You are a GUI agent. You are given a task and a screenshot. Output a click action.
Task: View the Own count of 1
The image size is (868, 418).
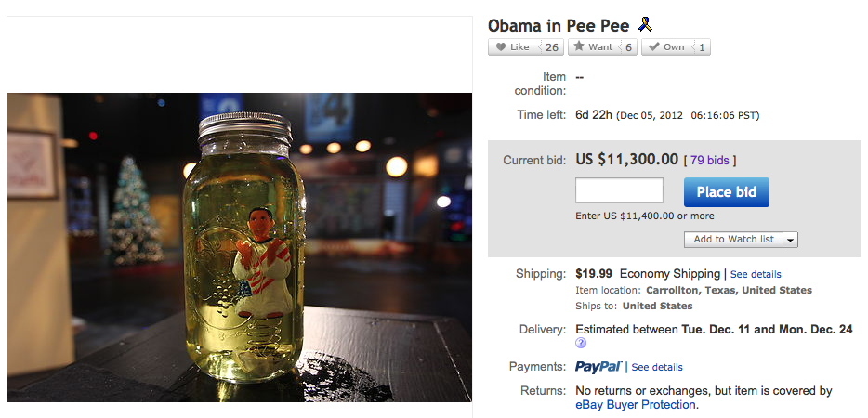702,47
